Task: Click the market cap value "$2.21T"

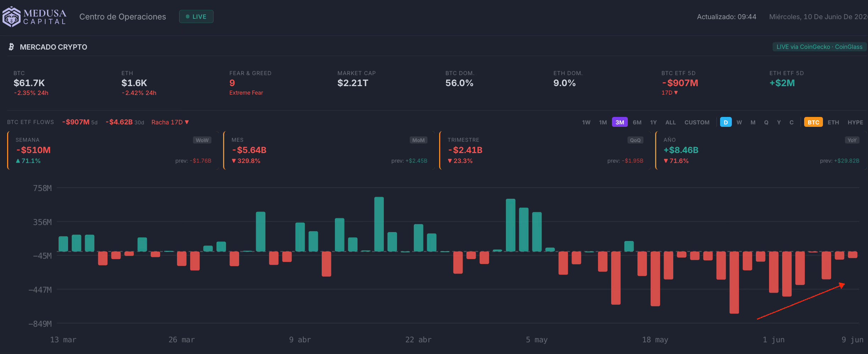Action: tap(353, 83)
